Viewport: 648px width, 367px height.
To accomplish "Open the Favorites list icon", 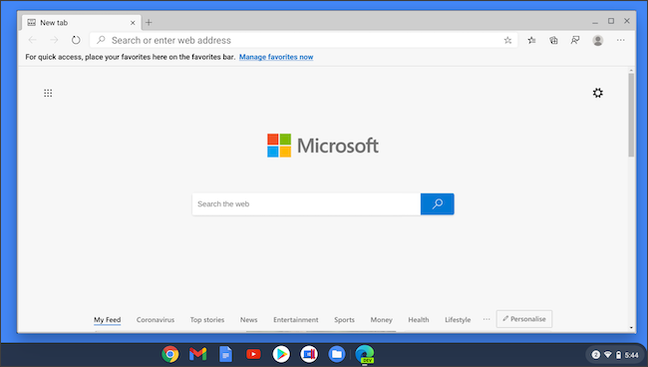I will point(532,40).
